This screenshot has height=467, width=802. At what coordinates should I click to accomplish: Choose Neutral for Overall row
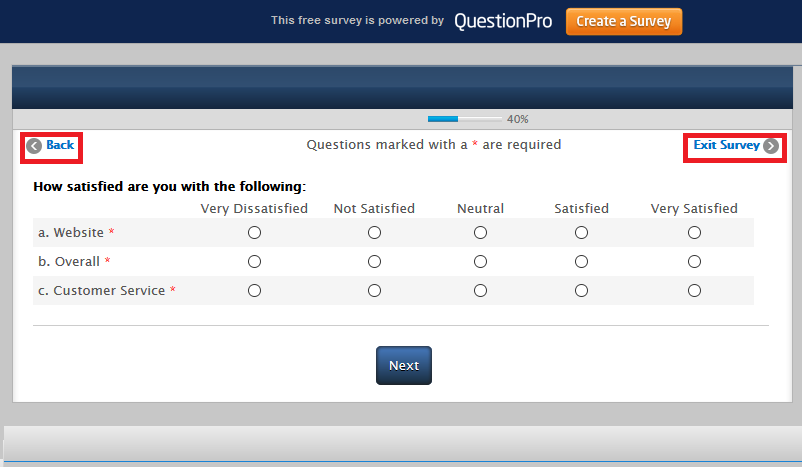480,262
